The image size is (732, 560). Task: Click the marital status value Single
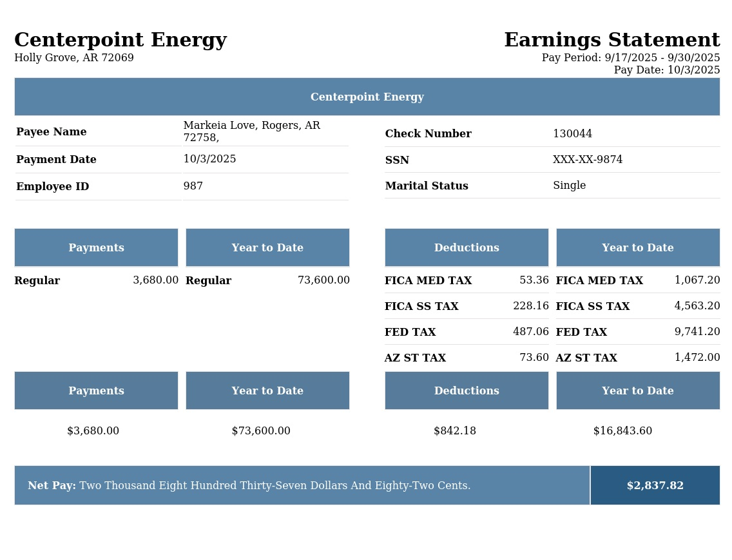[570, 186]
